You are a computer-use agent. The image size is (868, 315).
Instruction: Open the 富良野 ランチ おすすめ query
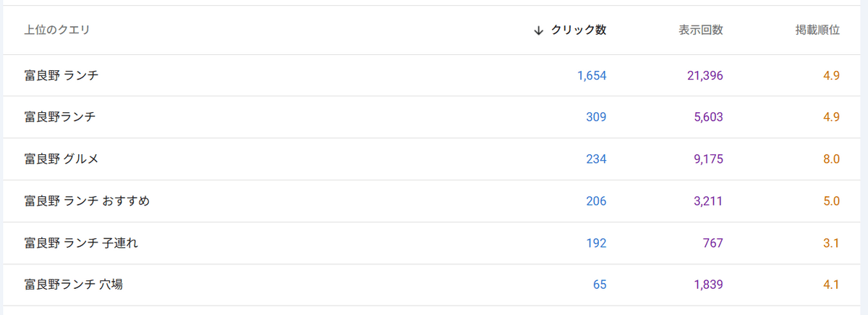pos(86,201)
